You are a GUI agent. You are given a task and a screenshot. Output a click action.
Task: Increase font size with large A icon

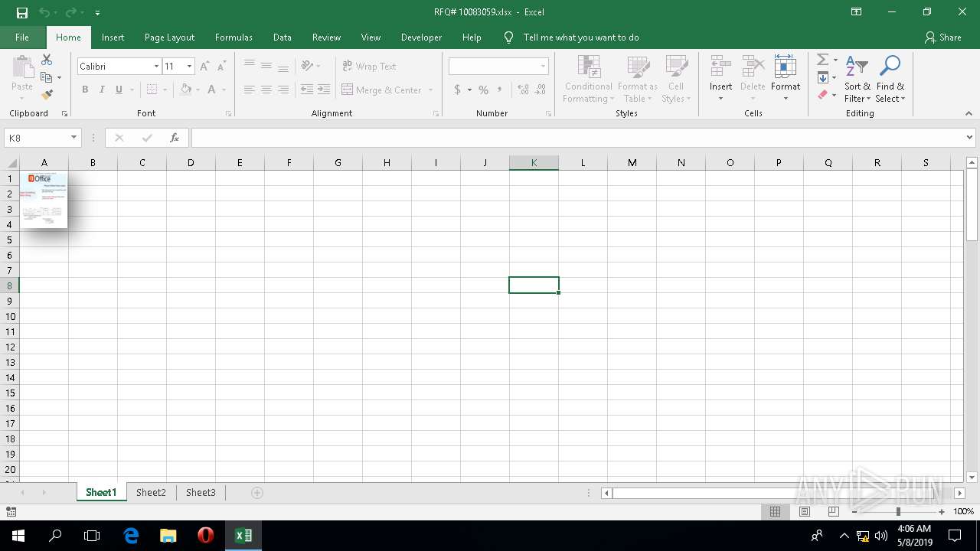click(x=204, y=67)
